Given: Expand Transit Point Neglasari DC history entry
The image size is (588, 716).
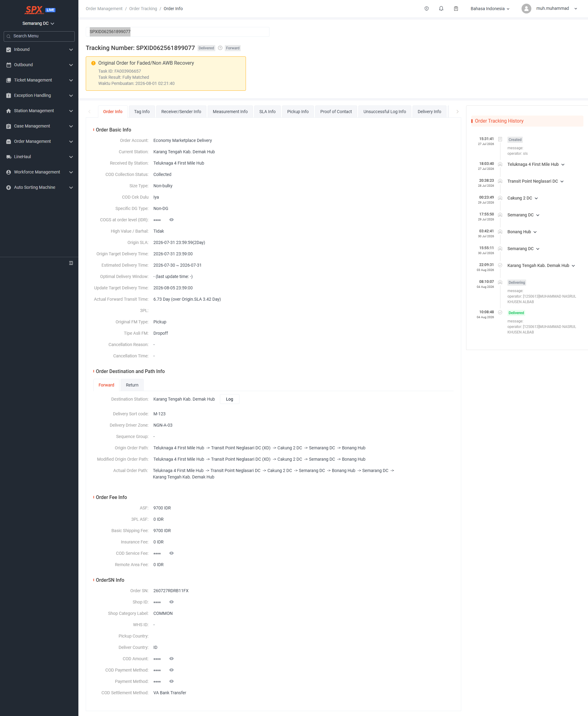Looking at the screenshot, I should [x=562, y=182].
